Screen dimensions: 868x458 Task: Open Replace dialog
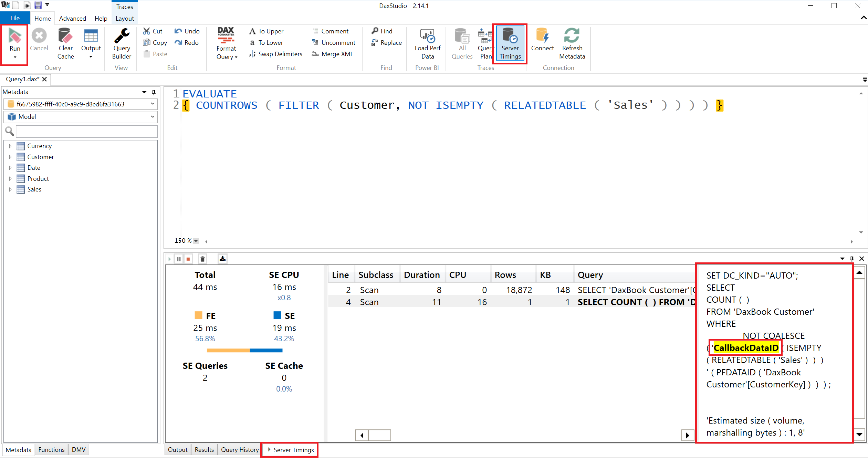pyautogui.click(x=387, y=42)
